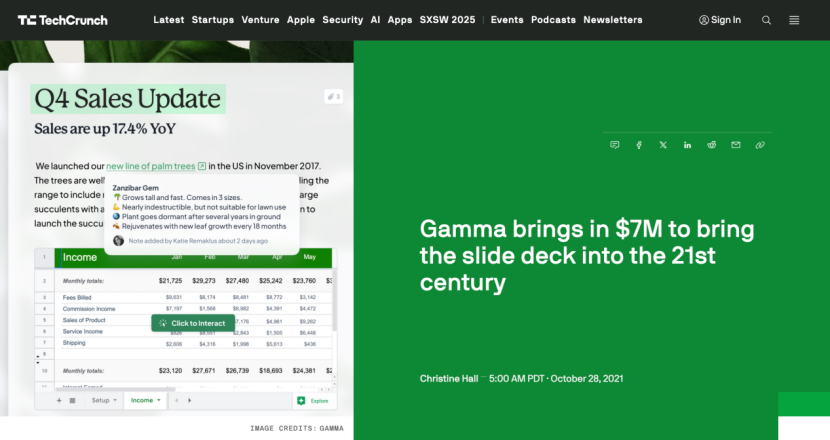830x440 pixels.
Task: Click the article headline about Gamma
Action: pos(587,255)
